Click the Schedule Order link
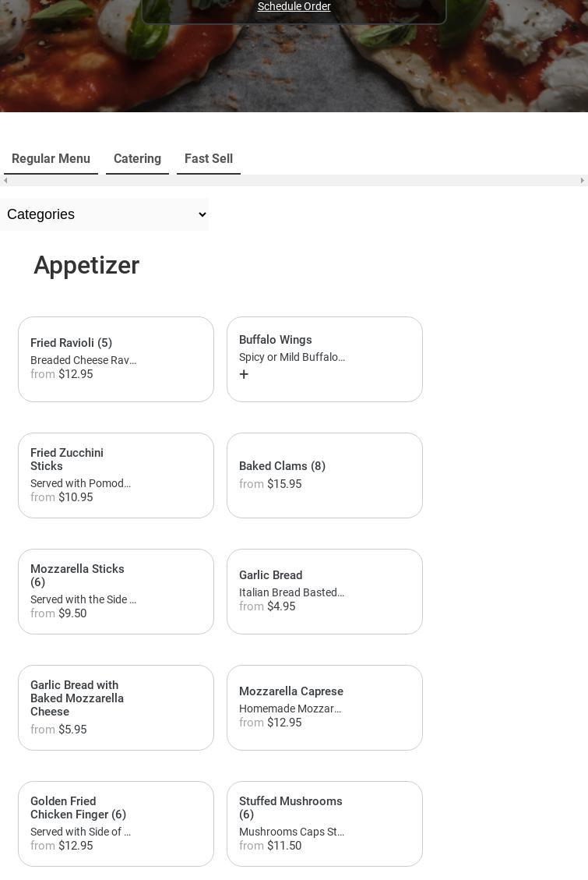588x880 pixels. point(294,7)
